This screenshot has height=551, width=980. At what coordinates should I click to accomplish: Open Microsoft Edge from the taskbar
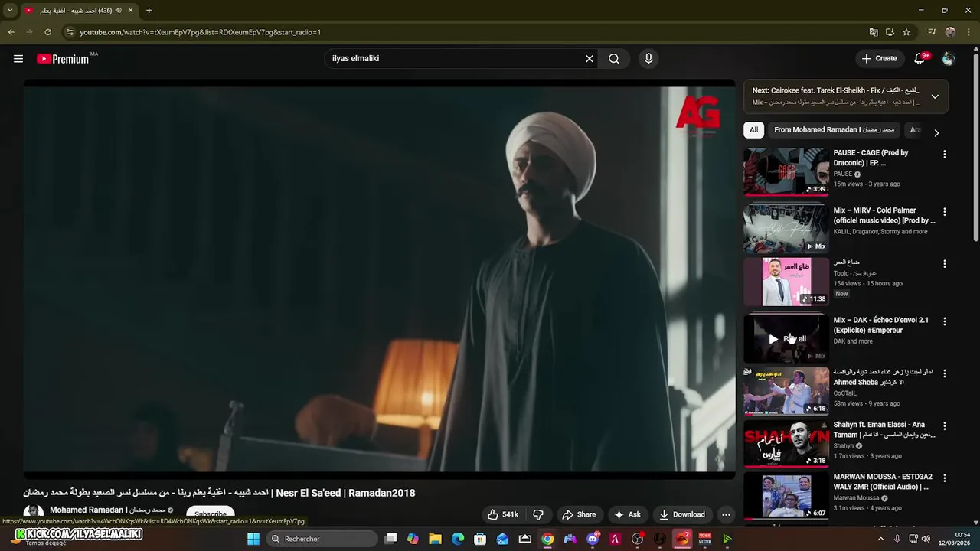tap(458, 539)
